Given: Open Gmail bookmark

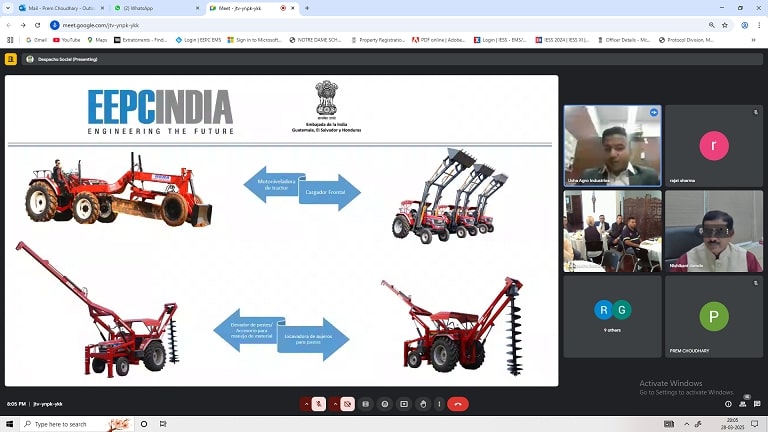Looking at the screenshot, I should click(36, 40).
